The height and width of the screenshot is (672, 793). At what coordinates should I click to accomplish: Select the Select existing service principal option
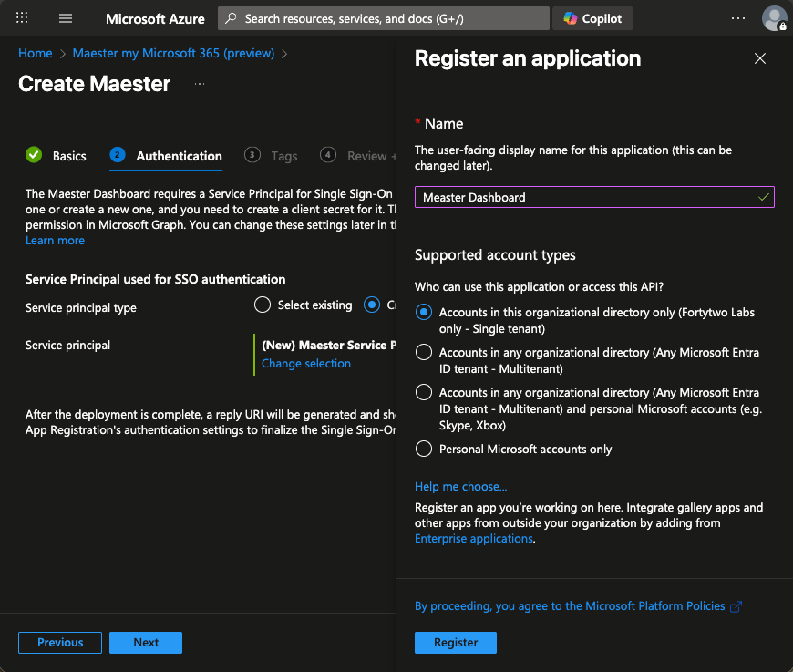(263, 305)
